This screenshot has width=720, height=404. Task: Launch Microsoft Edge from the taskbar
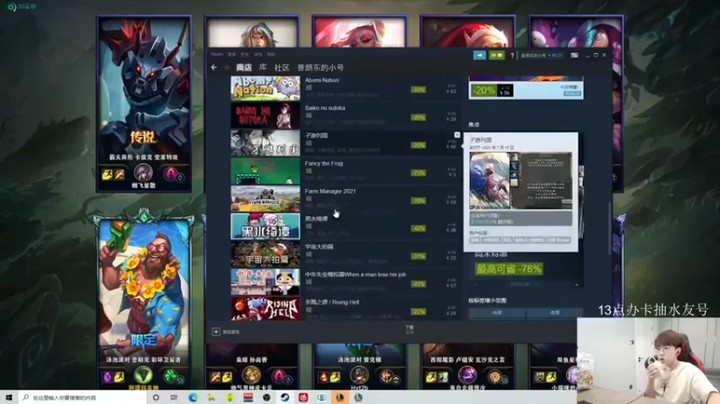click(x=193, y=398)
